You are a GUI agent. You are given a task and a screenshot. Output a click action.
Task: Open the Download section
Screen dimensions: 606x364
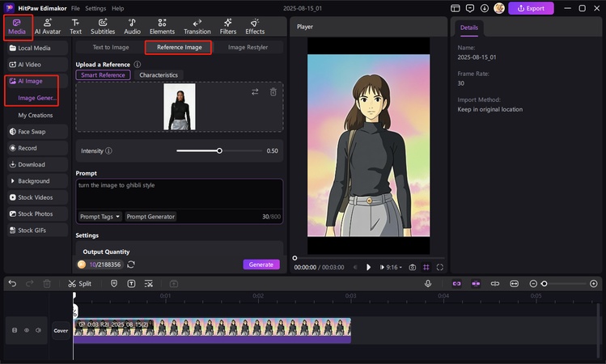[37, 165]
